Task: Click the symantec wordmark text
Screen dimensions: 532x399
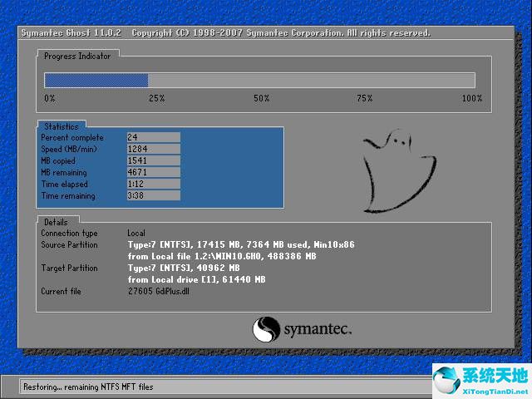Action: tap(319, 330)
